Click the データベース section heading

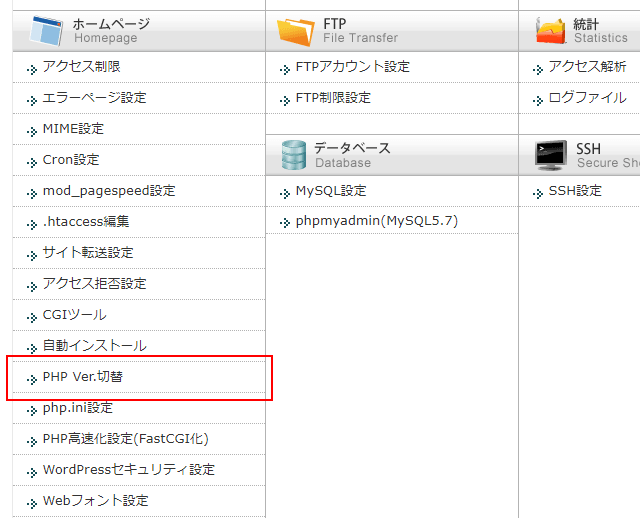tap(352, 148)
